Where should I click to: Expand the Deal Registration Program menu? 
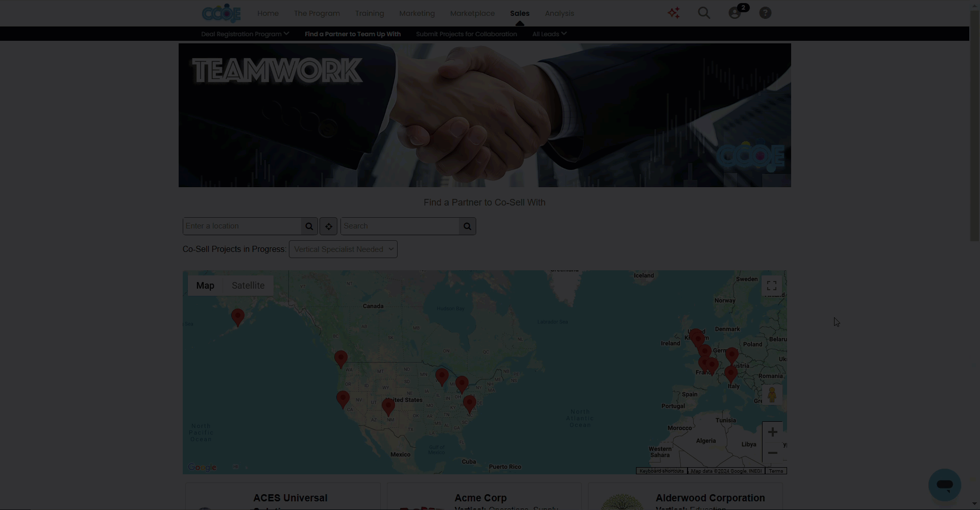[245, 34]
